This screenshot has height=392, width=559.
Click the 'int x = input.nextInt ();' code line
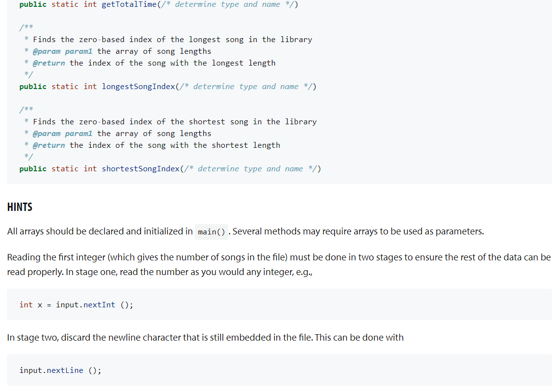pyautogui.click(x=76, y=305)
